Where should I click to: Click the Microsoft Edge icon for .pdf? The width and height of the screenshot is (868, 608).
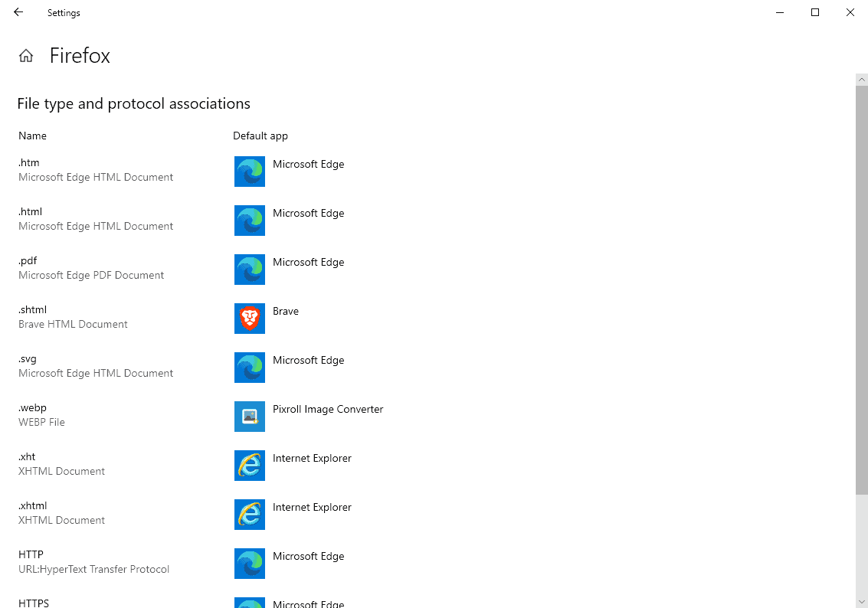tap(250, 270)
